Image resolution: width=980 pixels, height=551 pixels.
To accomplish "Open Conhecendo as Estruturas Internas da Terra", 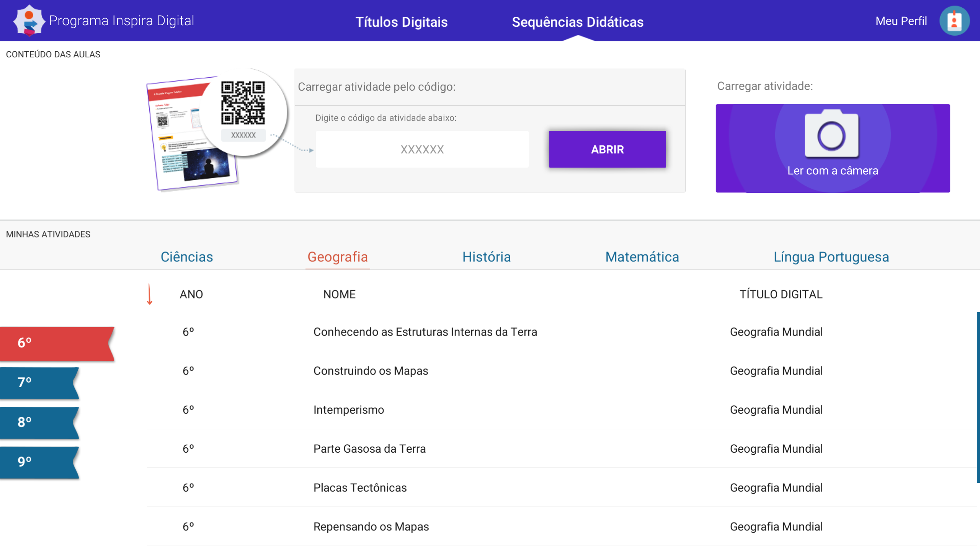I will point(425,332).
